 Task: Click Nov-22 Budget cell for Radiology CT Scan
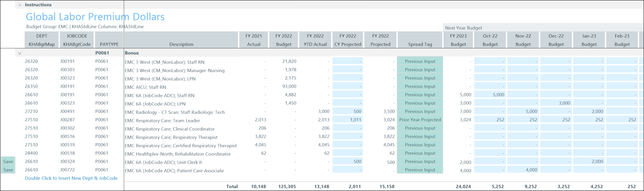[x=523, y=111]
